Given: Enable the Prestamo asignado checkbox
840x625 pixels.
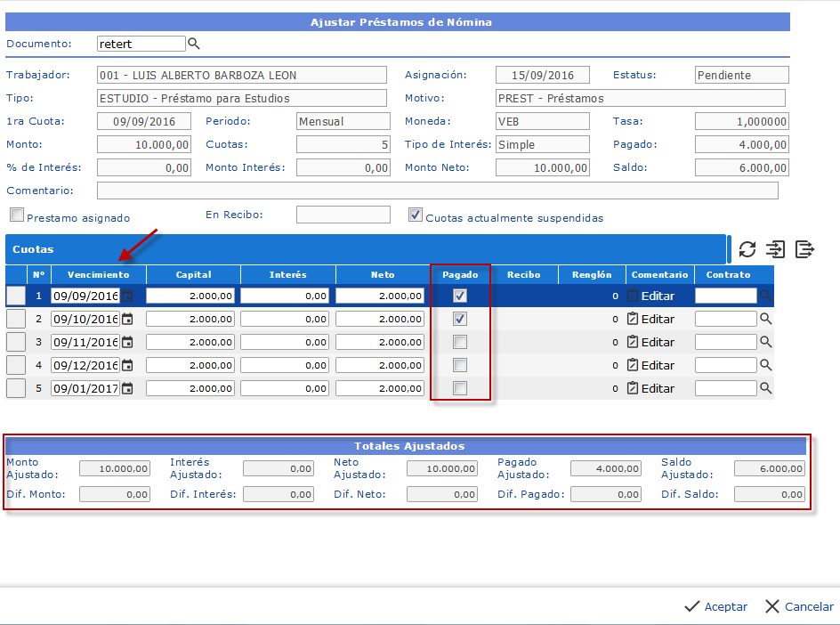Looking at the screenshot, I should [17, 215].
